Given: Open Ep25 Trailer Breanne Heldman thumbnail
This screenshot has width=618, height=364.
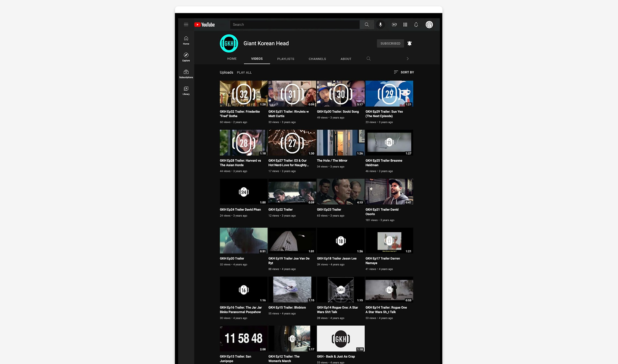Looking at the screenshot, I should pos(389,143).
